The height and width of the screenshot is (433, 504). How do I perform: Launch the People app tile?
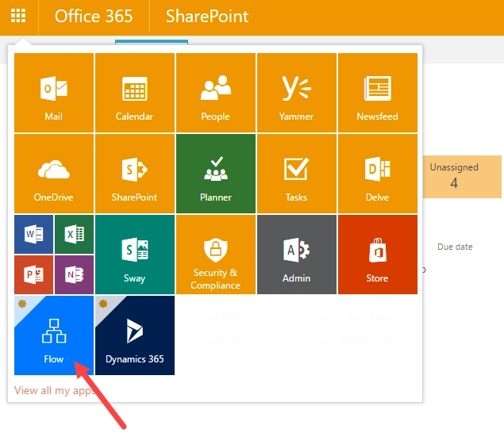pos(216,93)
